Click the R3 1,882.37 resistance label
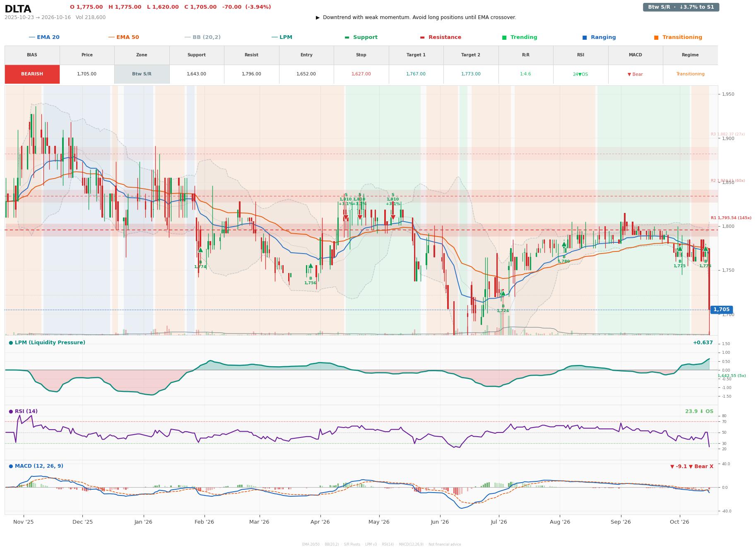The image size is (756, 551). (727, 134)
